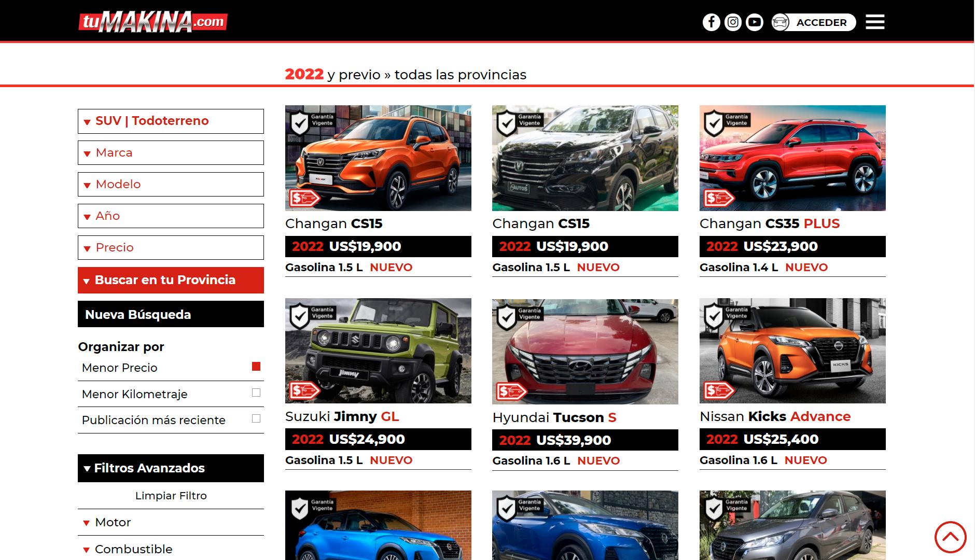Click price tag icon on Suzuki Jimny photo
Viewport: 975px width, 560px height.
304,390
